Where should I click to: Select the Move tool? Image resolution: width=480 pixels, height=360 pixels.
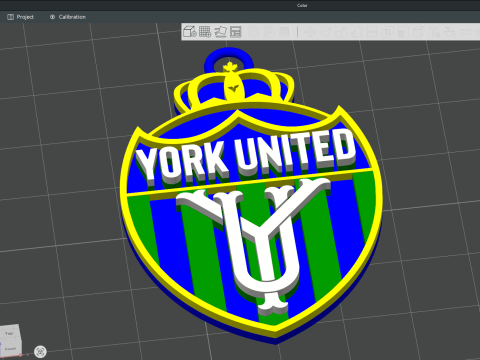coord(310,32)
